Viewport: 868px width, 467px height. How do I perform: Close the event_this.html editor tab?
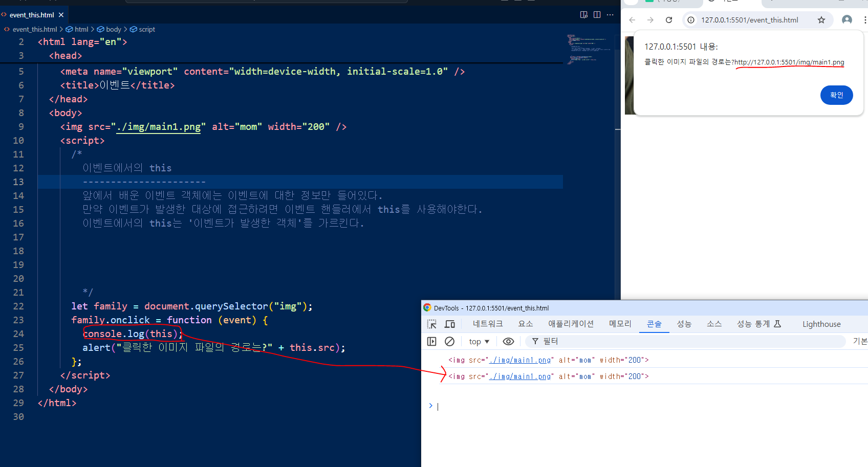61,15
